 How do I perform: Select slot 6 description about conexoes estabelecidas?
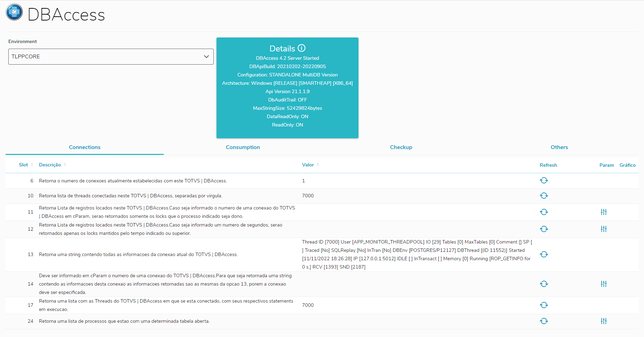[133, 181]
